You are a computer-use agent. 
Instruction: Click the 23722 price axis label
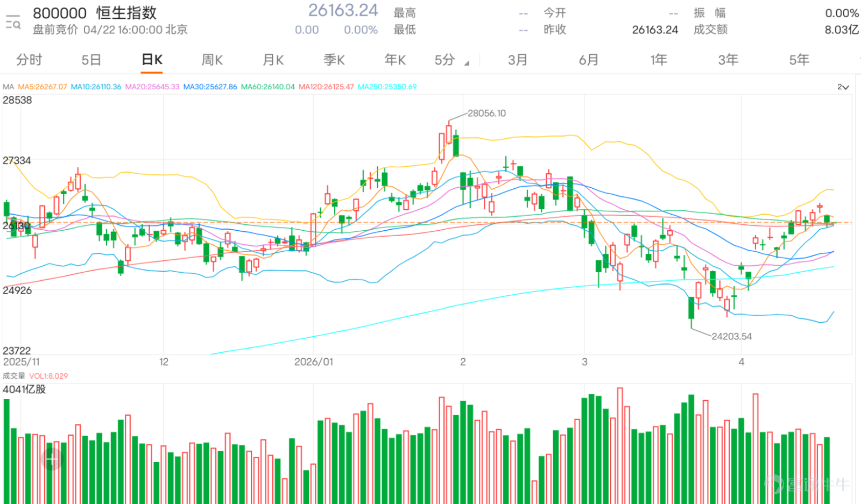click(17, 351)
